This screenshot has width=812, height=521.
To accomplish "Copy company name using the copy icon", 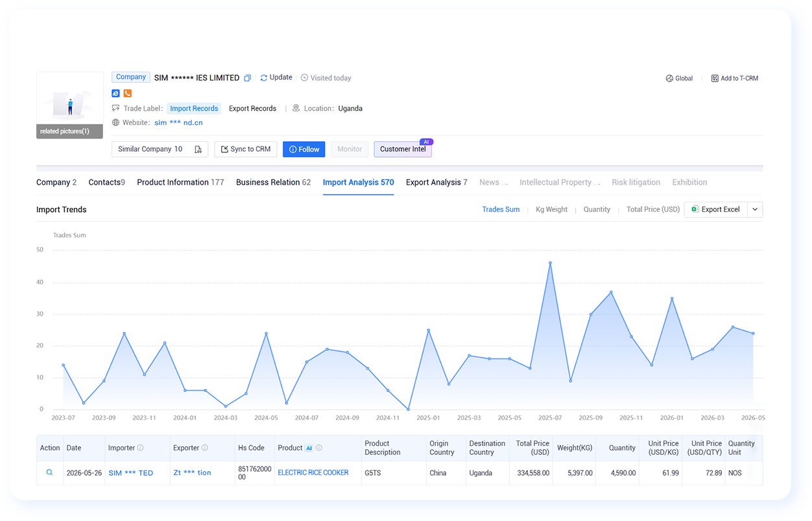I will click(x=247, y=78).
